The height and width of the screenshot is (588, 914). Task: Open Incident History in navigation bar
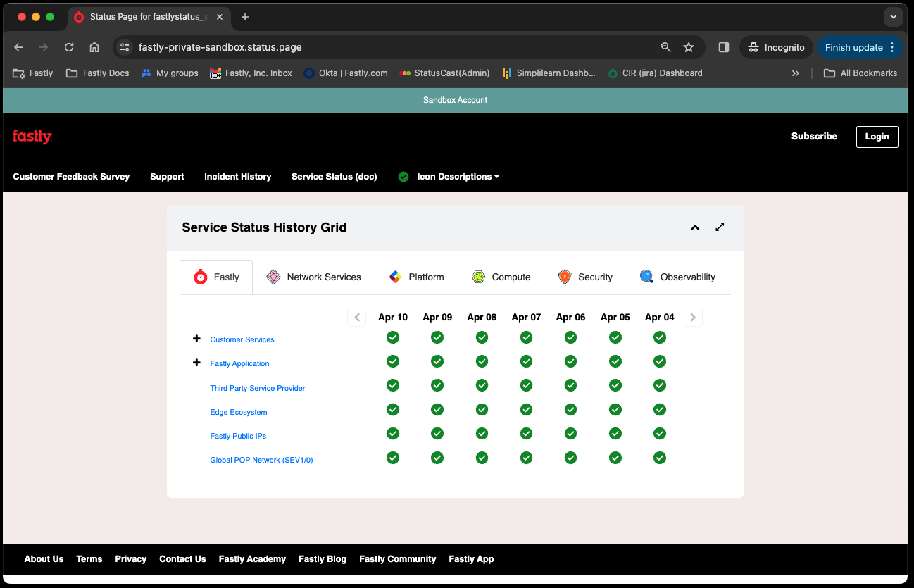[237, 177]
